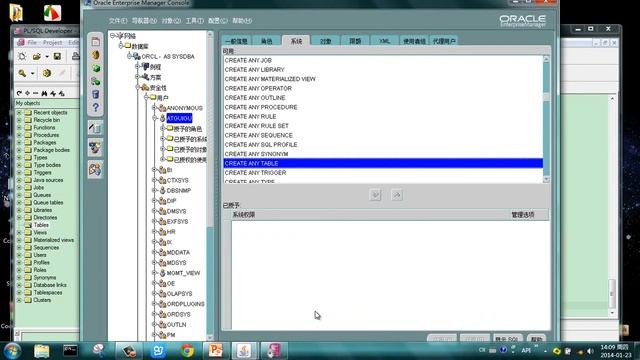Click the open folder icon in PL/SQL Developer toolbar
The image size is (640, 360).
(x=37, y=56)
